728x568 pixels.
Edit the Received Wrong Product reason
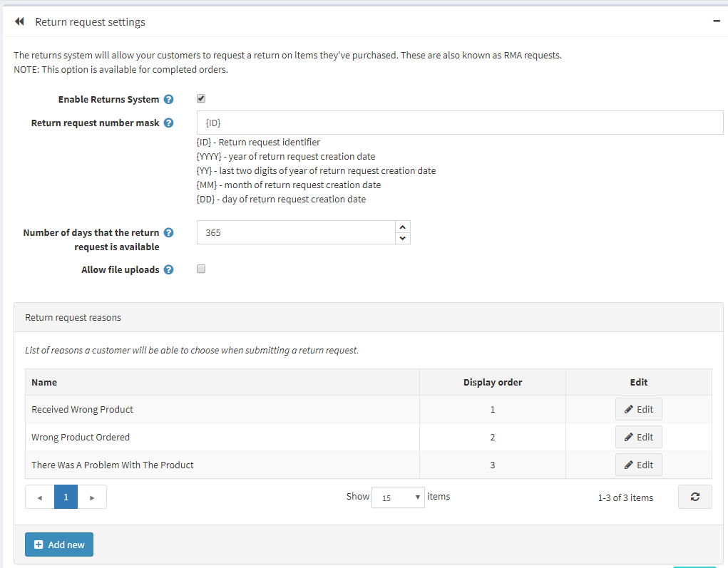pos(639,410)
